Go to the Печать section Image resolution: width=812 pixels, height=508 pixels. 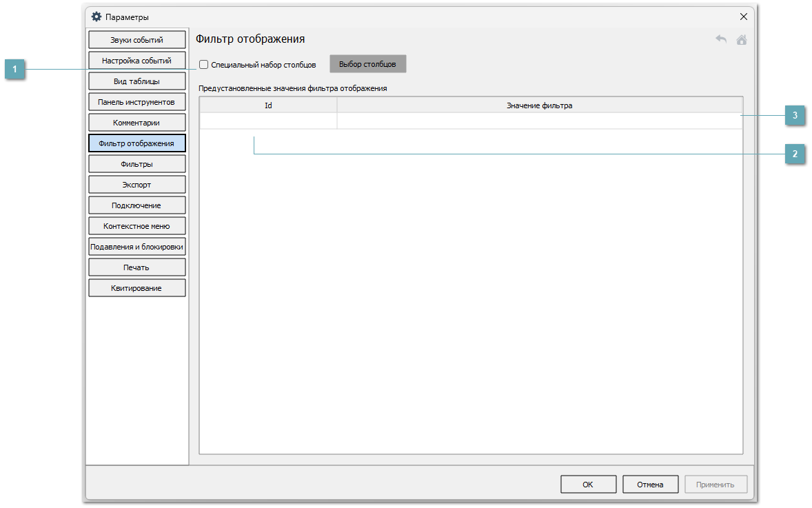(x=136, y=267)
